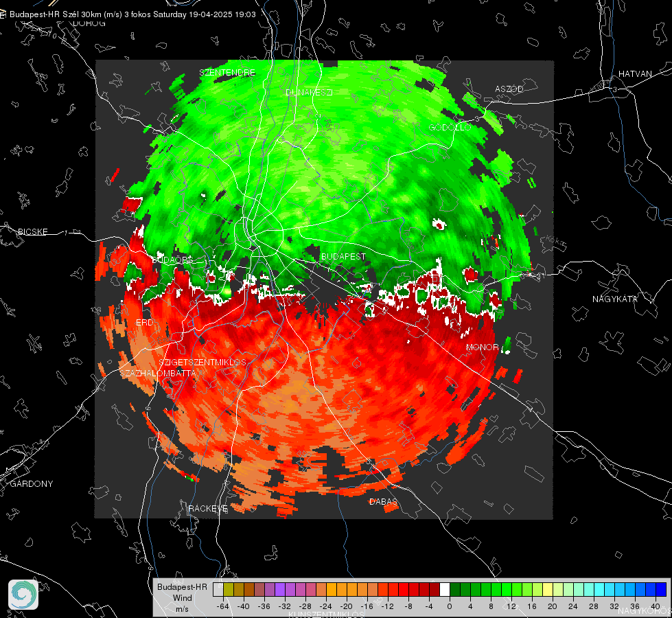Click the MONOR city label

click(x=483, y=347)
